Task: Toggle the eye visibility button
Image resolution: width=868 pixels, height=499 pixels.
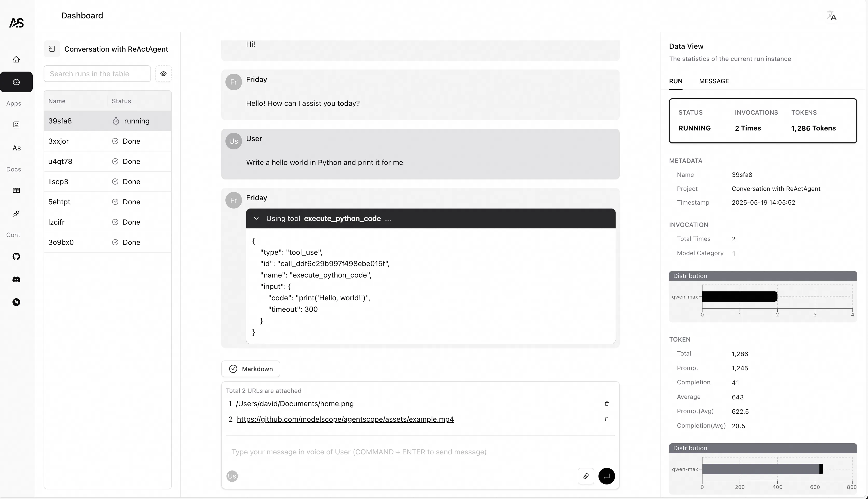Action: [x=163, y=74]
